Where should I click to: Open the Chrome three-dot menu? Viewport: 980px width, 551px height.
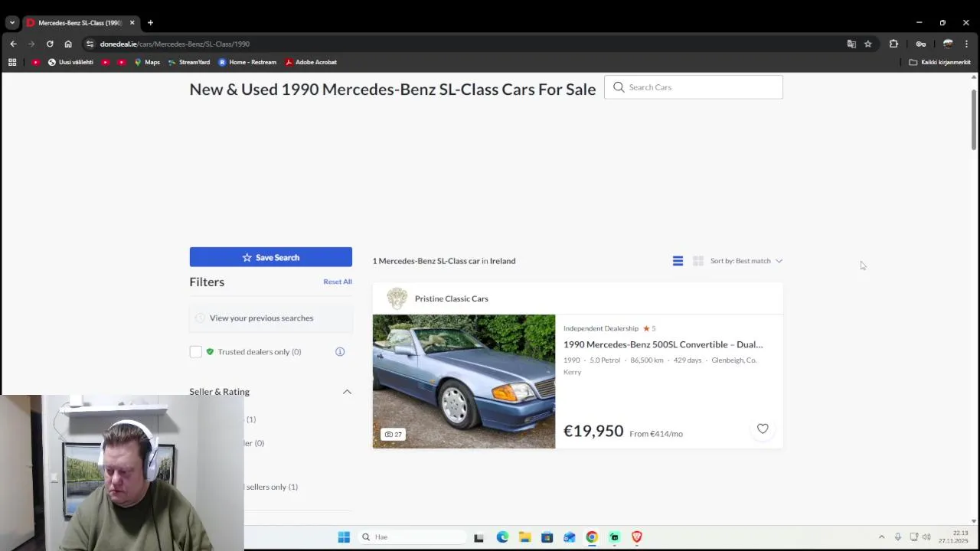point(966,44)
